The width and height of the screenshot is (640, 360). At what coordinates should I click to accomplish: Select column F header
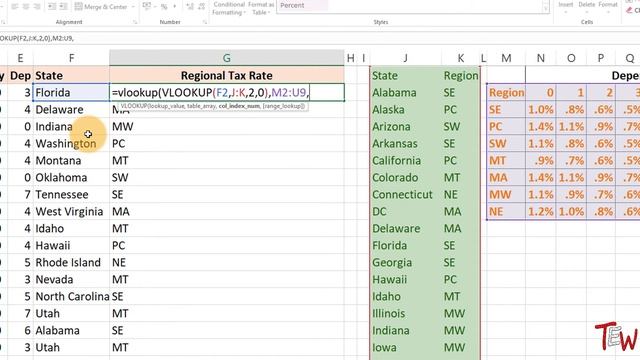71,58
